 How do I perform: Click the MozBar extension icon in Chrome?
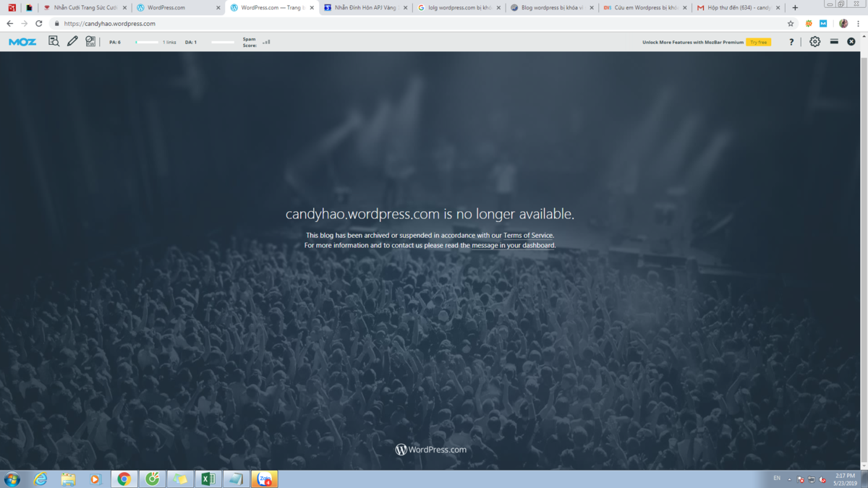tap(823, 24)
